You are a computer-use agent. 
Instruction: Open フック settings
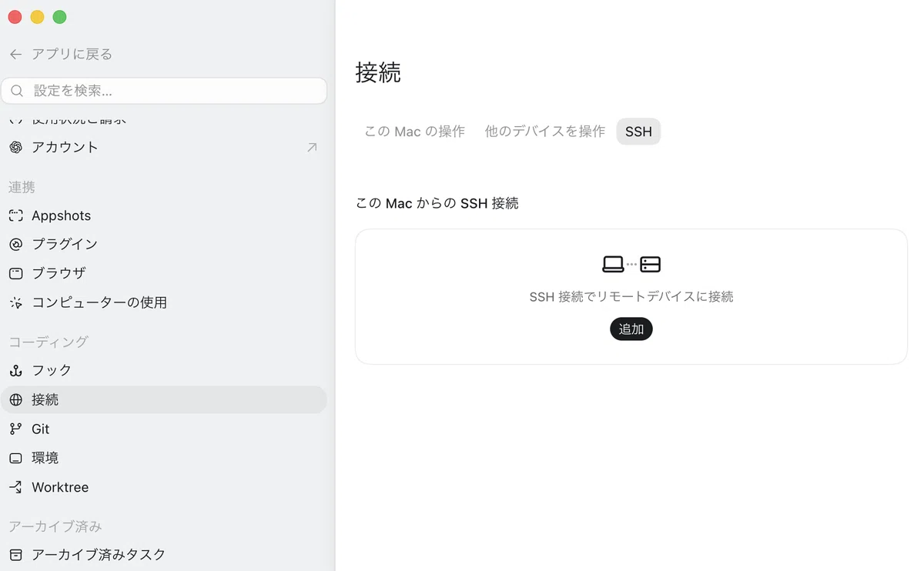coord(164,370)
